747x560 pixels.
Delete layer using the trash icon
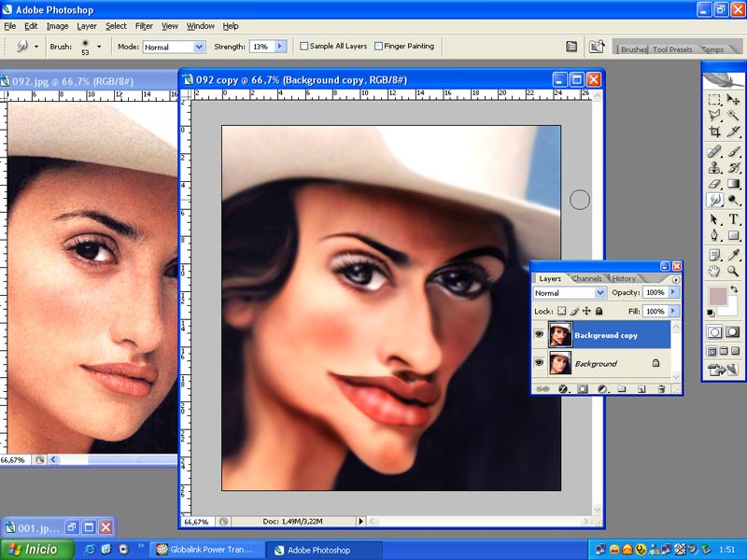coord(662,388)
